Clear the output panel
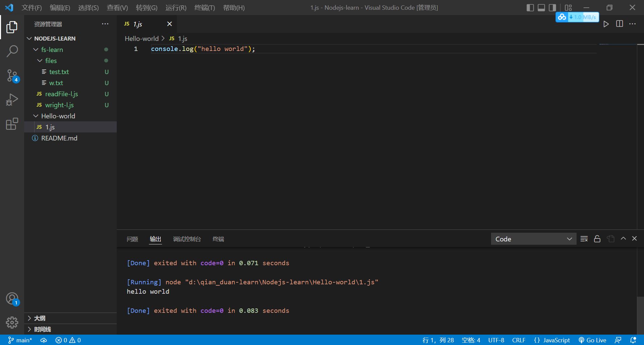 pyautogui.click(x=584, y=239)
